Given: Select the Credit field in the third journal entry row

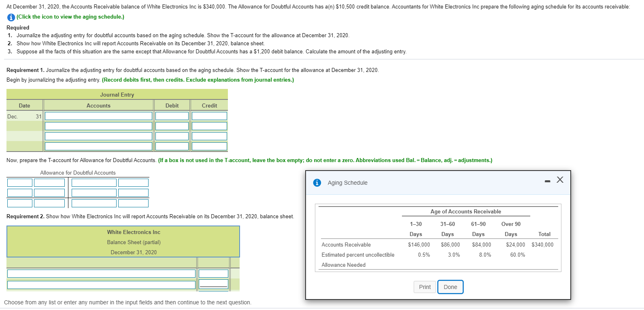Looking at the screenshot, I should 209,136.
